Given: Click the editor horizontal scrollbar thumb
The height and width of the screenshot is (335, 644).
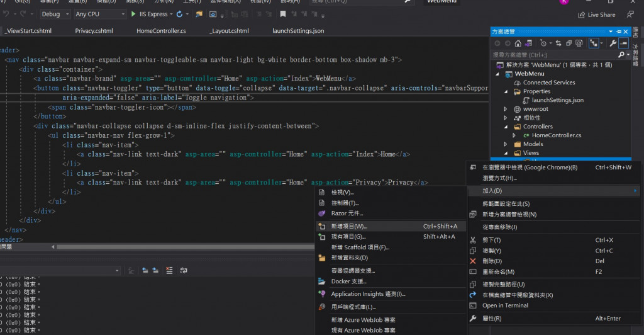Looking at the screenshot, I should [186, 247].
